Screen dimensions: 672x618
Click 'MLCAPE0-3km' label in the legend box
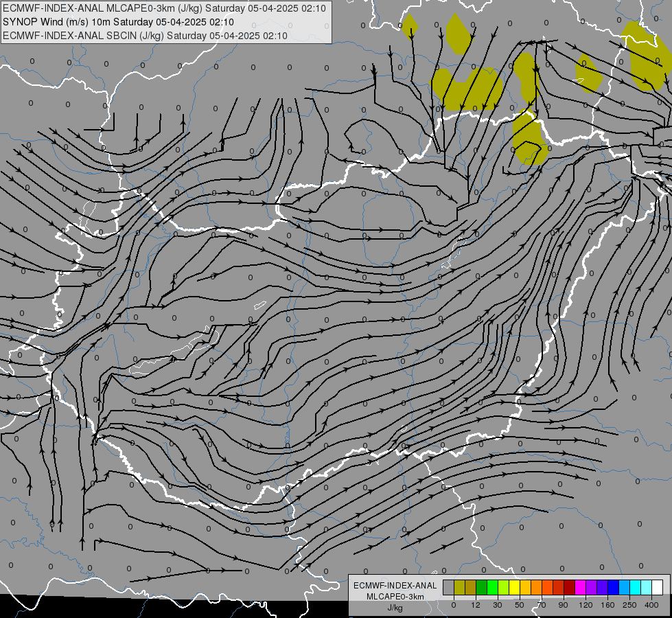point(395,597)
